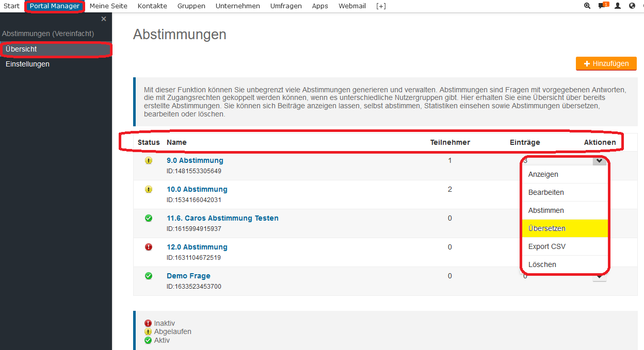Click the Einträge column header
644x350 pixels.
pyautogui.click(x=525, y=142)
